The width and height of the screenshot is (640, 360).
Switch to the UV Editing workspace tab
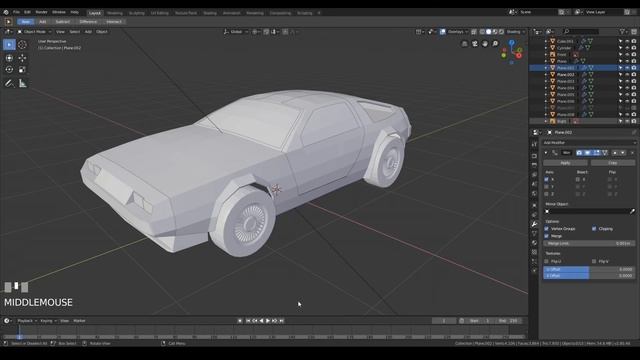pos(159,13)
